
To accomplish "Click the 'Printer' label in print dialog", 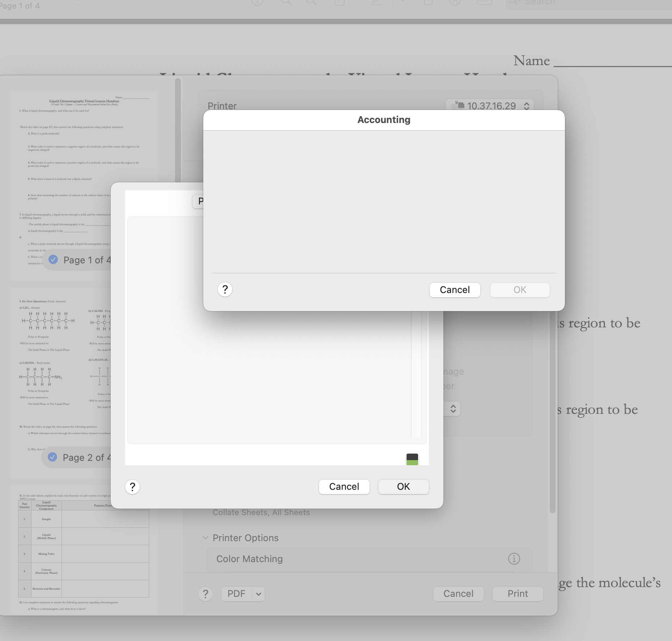I will (222, 106).
